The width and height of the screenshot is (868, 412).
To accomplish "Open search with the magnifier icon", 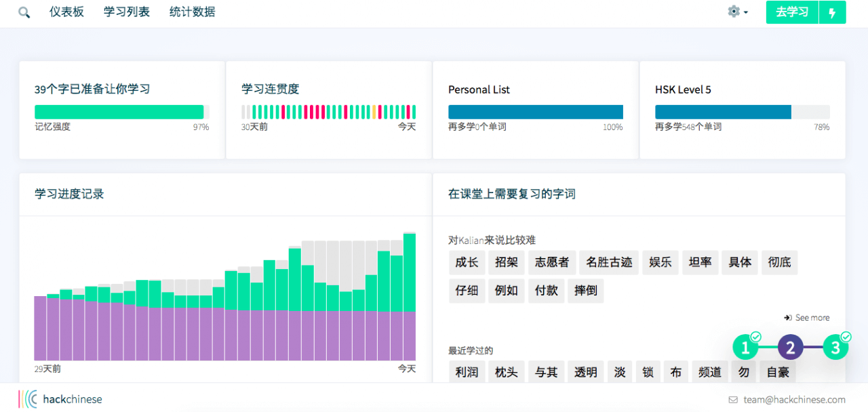I will 24,12.
